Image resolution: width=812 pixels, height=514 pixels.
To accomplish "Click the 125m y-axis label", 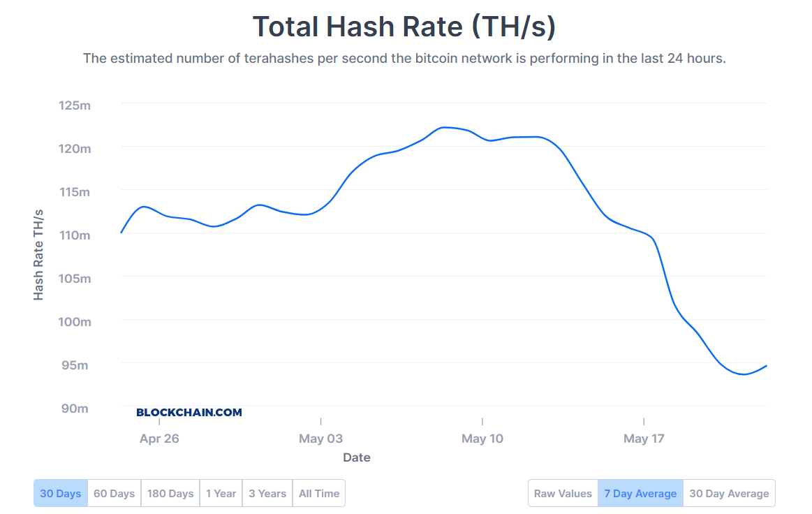I will [75, 105].
